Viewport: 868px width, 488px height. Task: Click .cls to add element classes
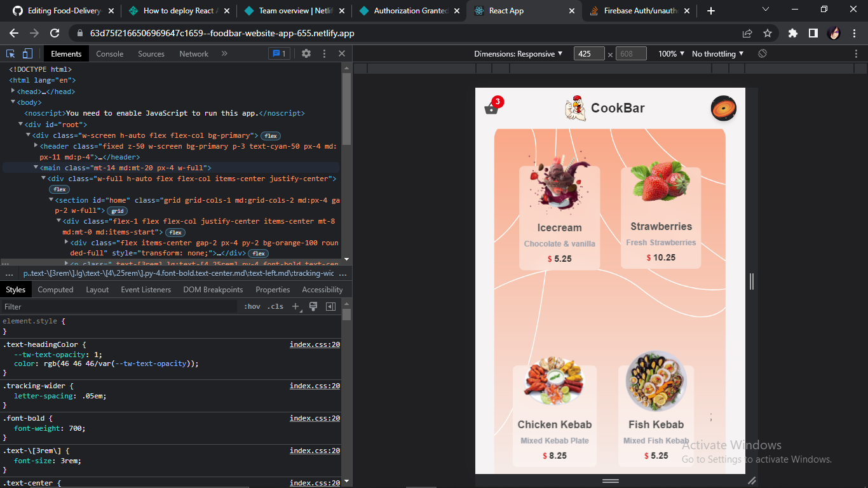[275, 306]
